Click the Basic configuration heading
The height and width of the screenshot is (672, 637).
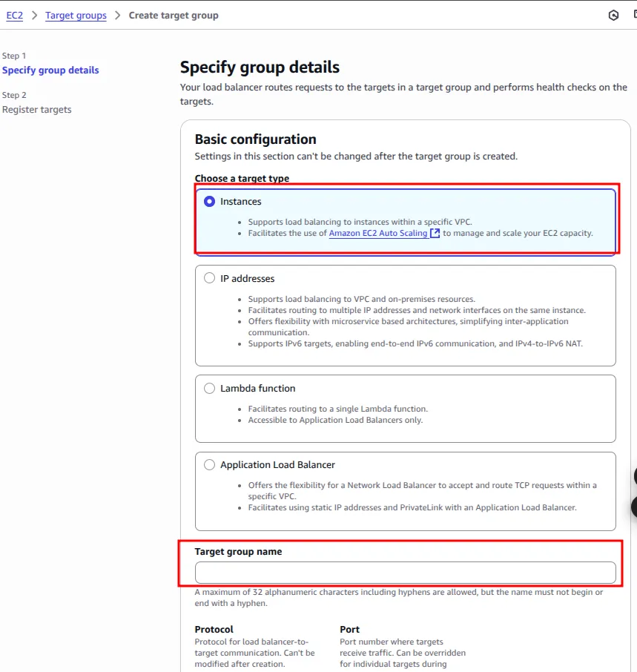point(255,139)
